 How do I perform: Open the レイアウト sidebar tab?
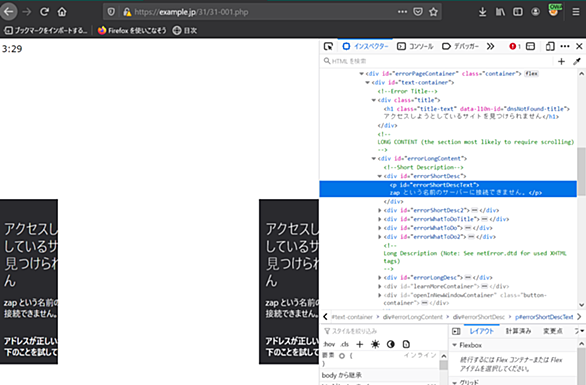(481, 331)
